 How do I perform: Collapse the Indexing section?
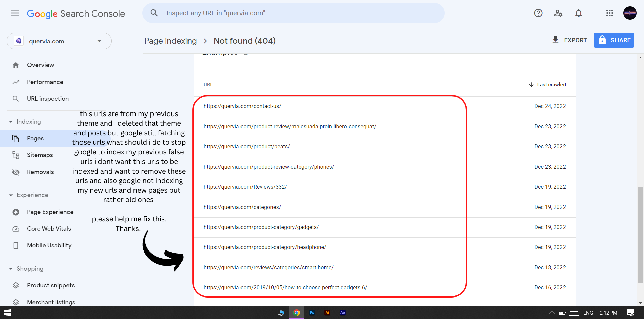pyautogui.click(x=11, y=122)
